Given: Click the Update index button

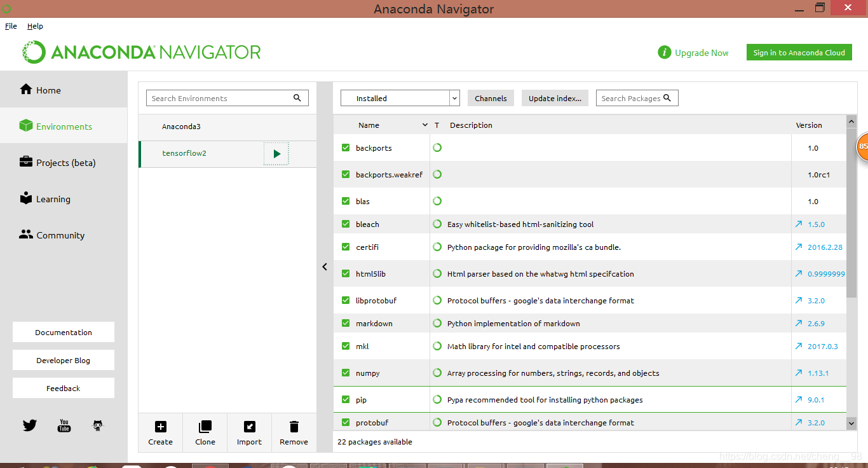Looking at the screenshot, I should pyautogui.click(x=555, y=98).
